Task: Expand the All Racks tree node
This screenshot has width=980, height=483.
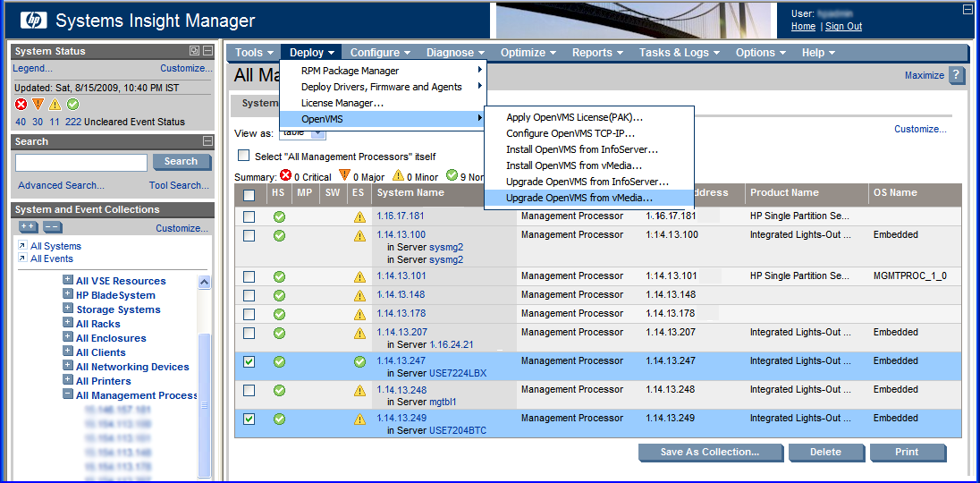Action: [x=68, y=323]
